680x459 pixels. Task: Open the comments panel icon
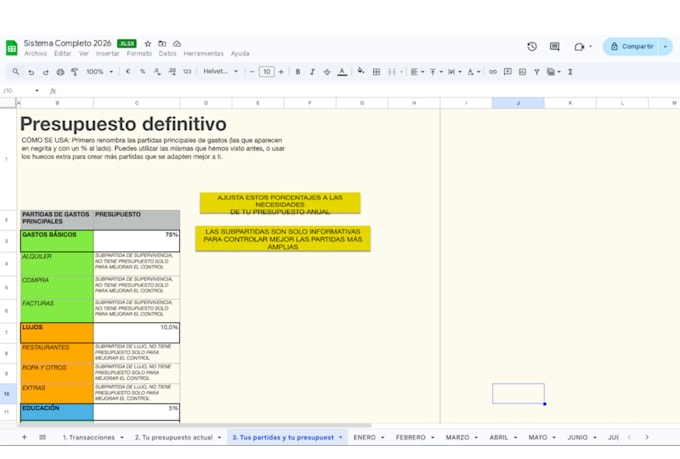[554, 46]
